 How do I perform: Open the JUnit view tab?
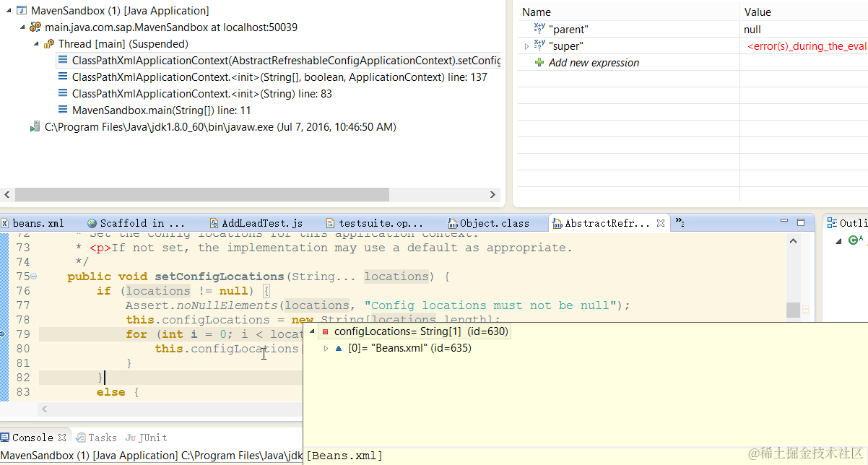coord(146,438)
